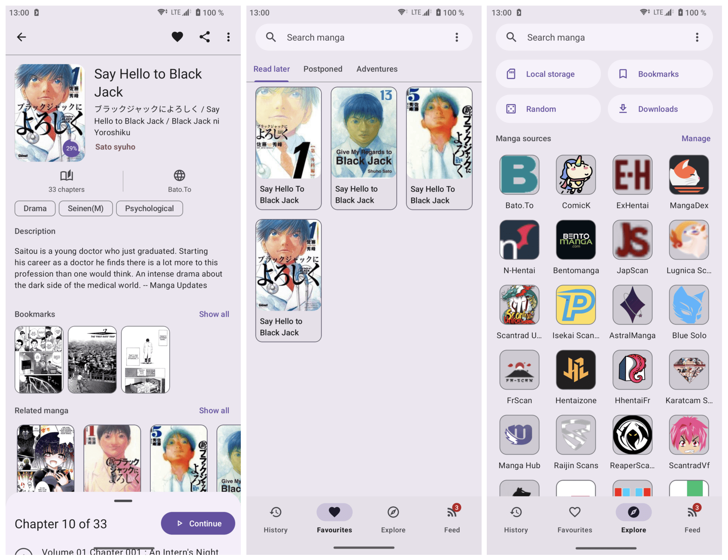728x560 pixels.
Task: Open Feed tab in Favourites screen
Action: click(452, 519)
